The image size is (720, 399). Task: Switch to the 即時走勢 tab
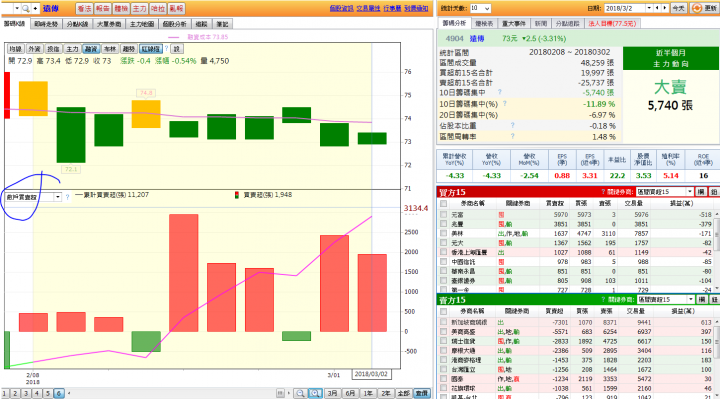tap(46, 24)
